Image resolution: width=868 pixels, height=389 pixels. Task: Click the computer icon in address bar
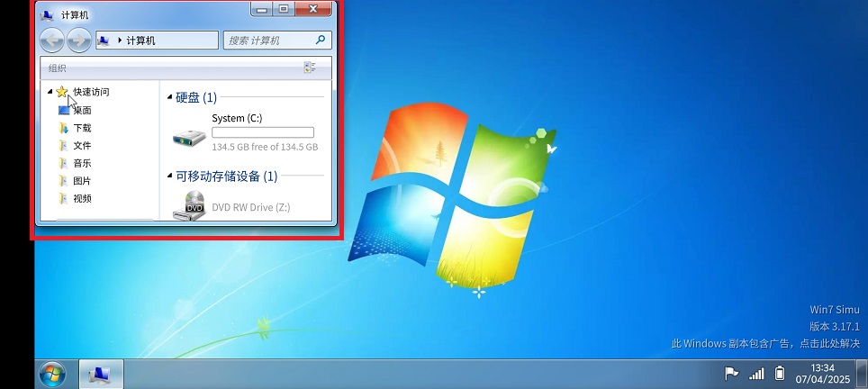point(103,41)
